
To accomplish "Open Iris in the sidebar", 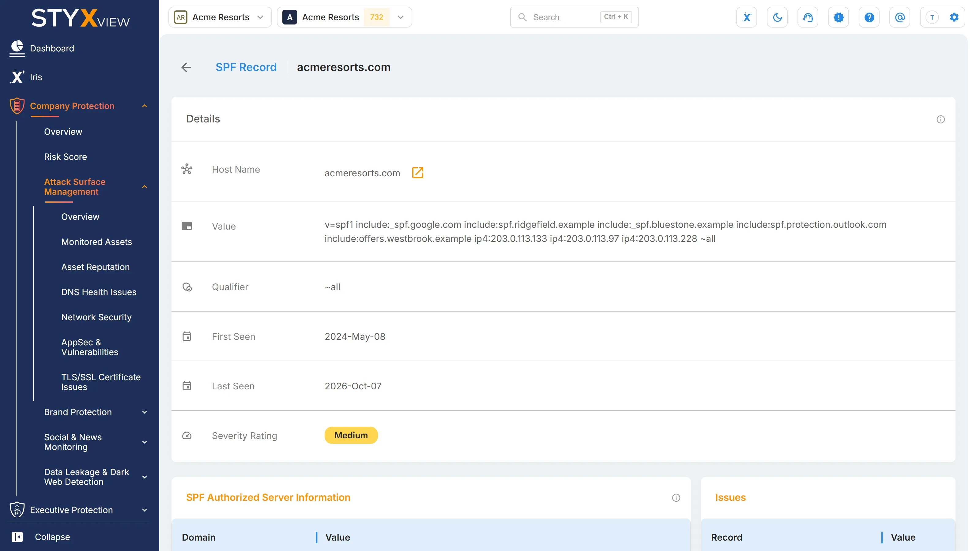I will (x=26, y=77).
